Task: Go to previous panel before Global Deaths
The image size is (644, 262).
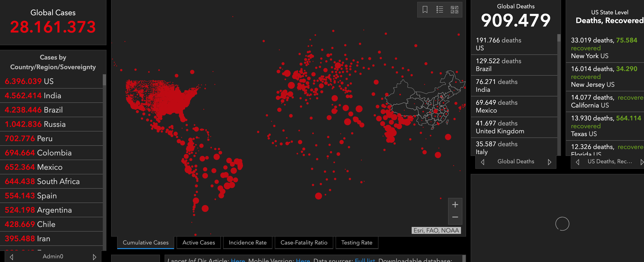Action: 482,162
